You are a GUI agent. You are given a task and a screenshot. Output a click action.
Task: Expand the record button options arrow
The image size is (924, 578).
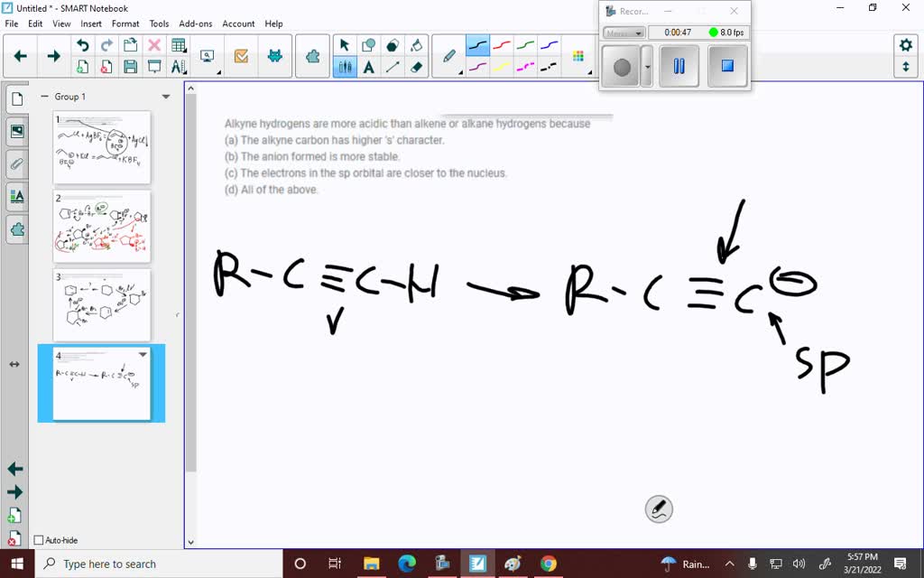(646, 67)
